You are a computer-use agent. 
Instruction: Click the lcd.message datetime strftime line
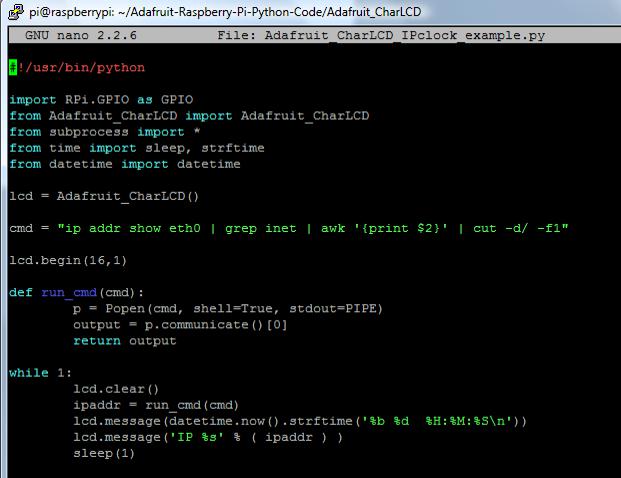tap(300, 421)
